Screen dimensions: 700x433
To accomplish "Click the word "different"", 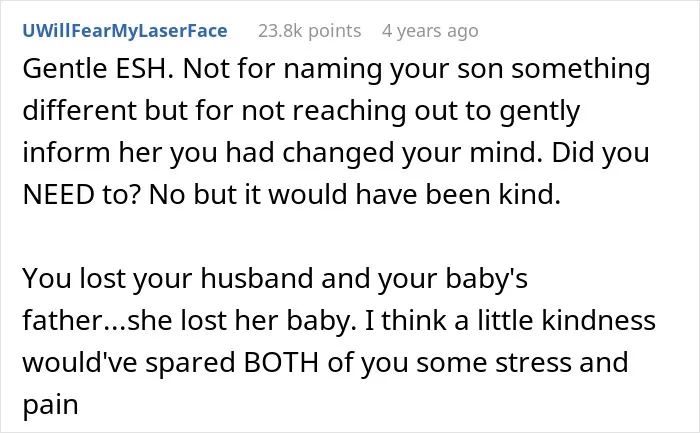I will (x=79, y=111).
